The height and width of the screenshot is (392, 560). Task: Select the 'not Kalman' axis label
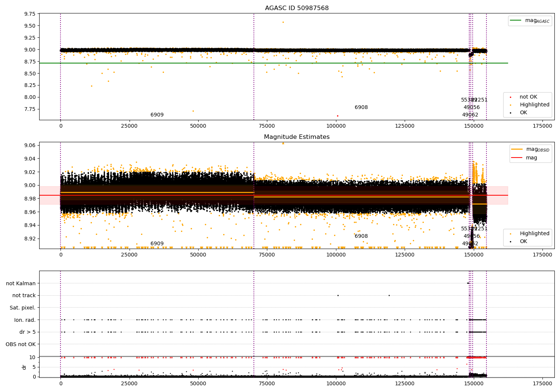click(21, 283)
